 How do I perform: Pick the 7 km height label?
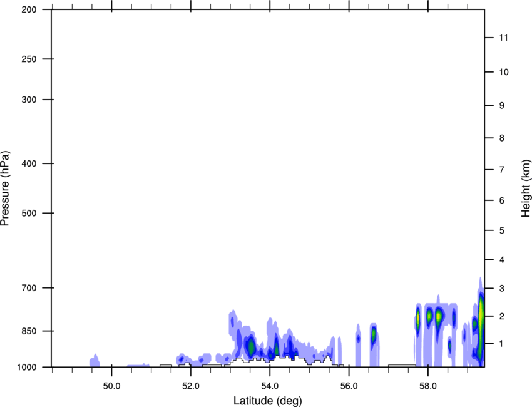coord(502,170)
